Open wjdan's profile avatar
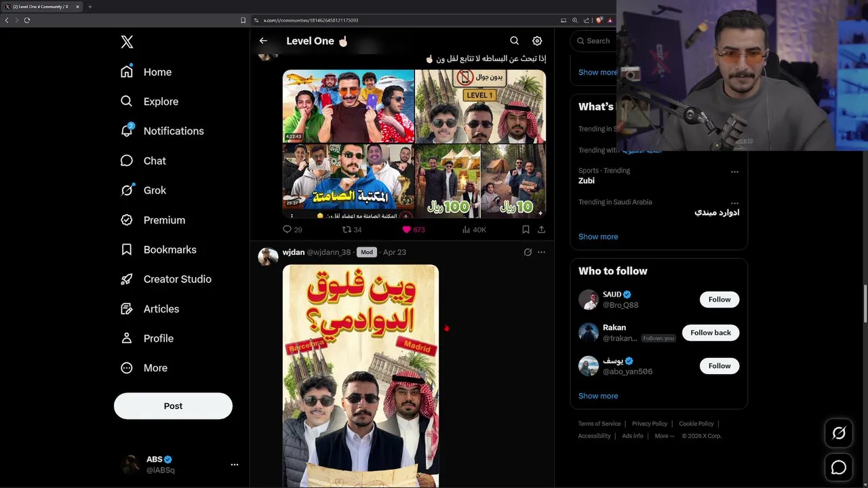 tap(268, 256)
